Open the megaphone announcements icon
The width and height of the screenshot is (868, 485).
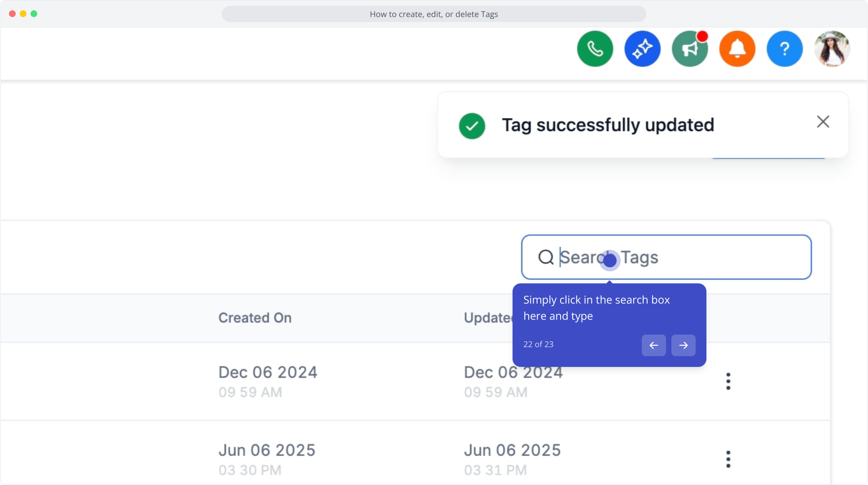point(690,49)
